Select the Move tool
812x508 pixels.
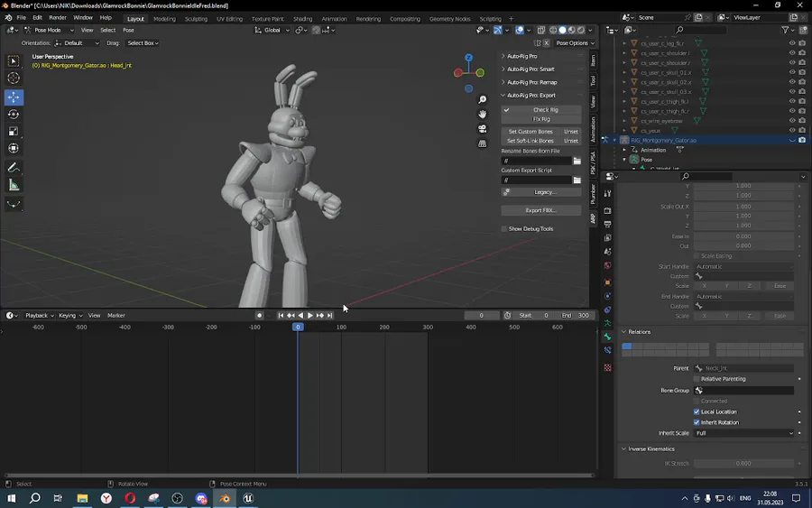point(14,97)
